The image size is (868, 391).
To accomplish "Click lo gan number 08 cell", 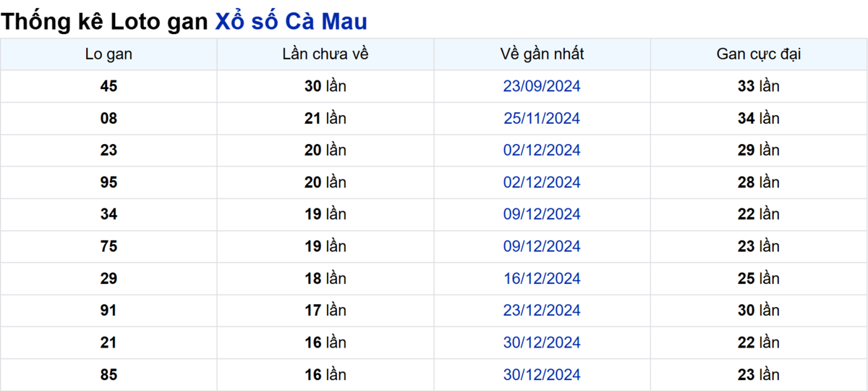I will click(109, 118).
